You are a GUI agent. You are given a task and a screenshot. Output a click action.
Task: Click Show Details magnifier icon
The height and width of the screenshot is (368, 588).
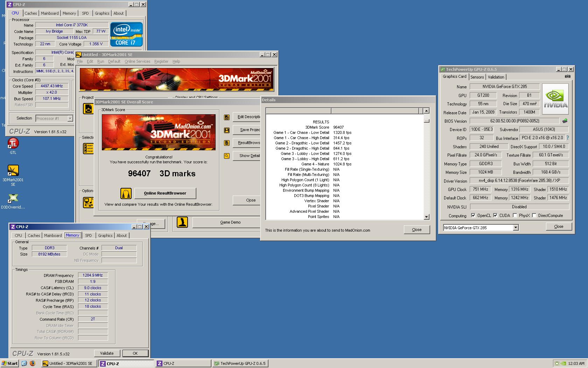click(227, 156)
